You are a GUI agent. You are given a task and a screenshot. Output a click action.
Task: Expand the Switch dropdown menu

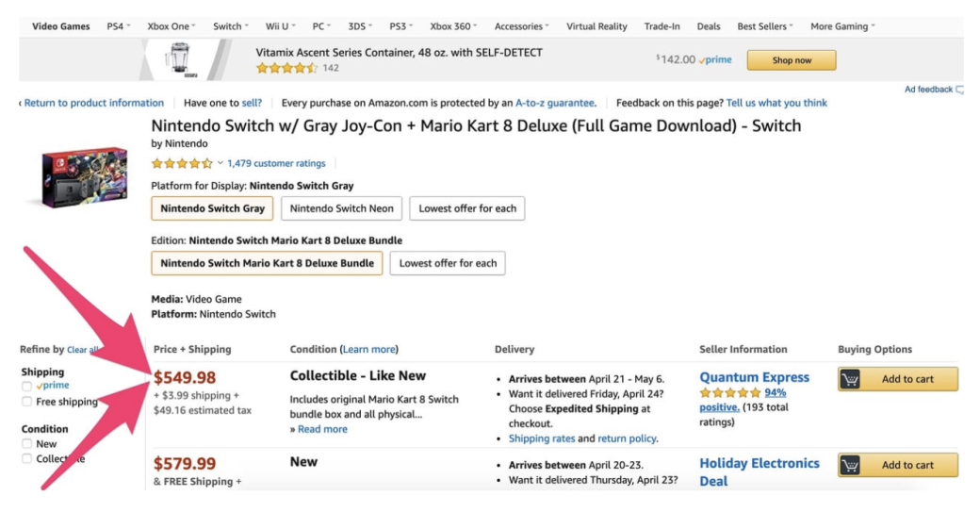point(231,26)
